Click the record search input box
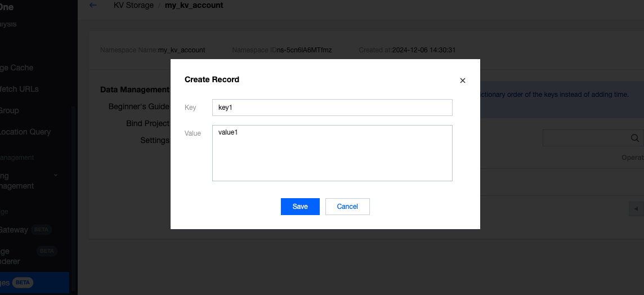 [x=584, y=138]
